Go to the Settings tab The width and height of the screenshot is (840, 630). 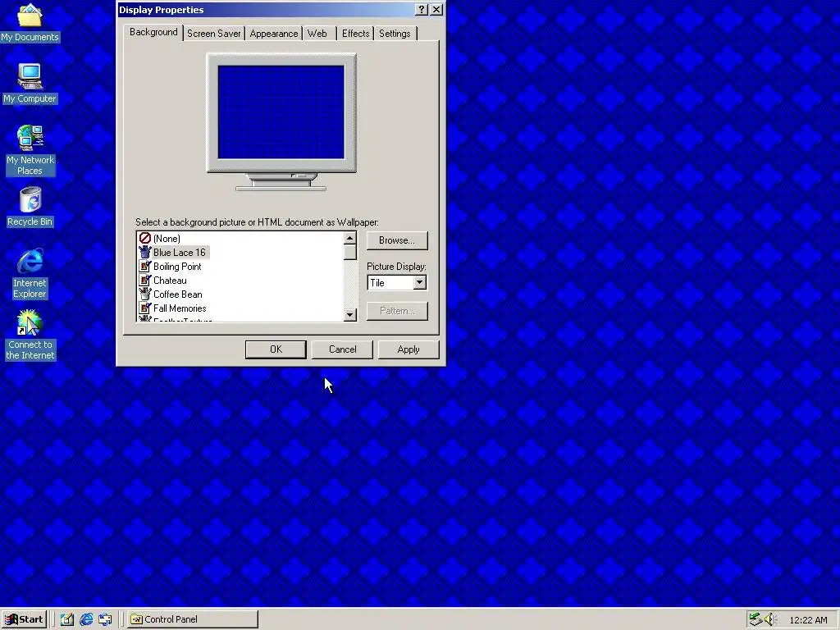point(395,33)
